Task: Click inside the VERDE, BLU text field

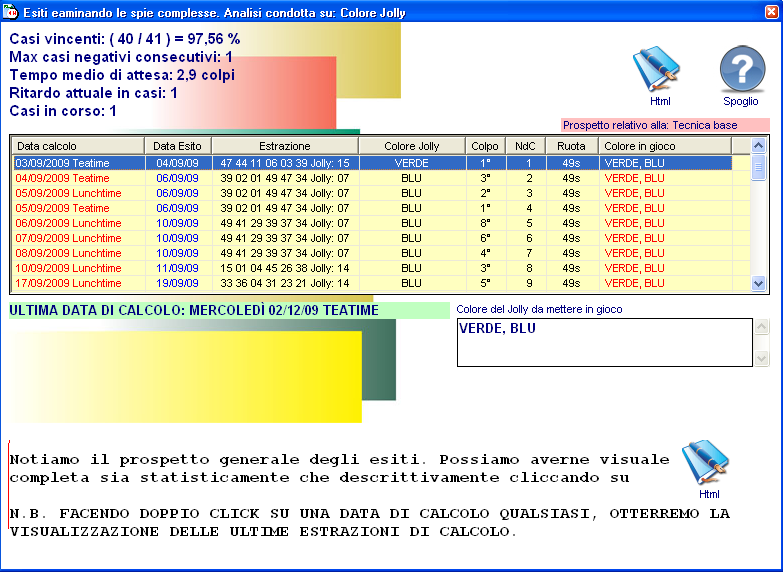Action: click(605, 342)
